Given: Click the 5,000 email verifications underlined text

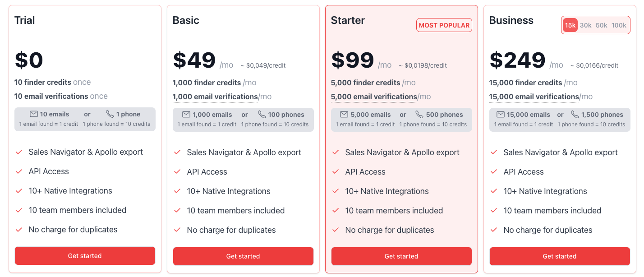Looking at the screenshot, I should [373, 97].
